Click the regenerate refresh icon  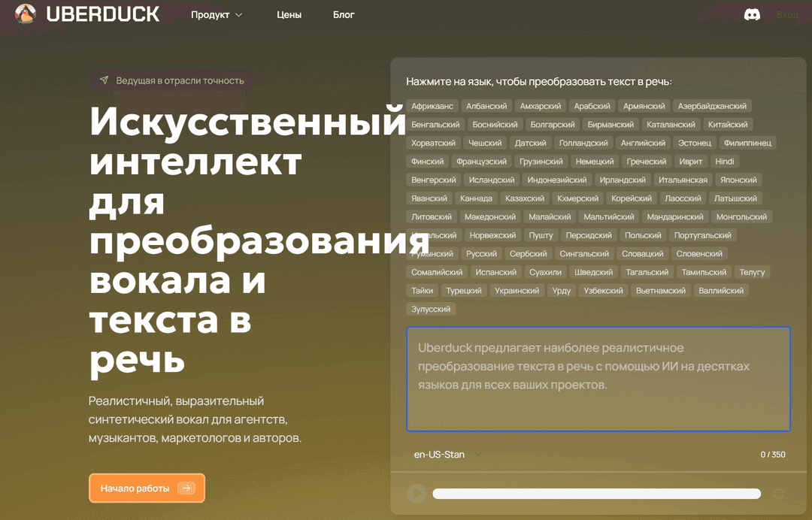[x=778, y=494]
